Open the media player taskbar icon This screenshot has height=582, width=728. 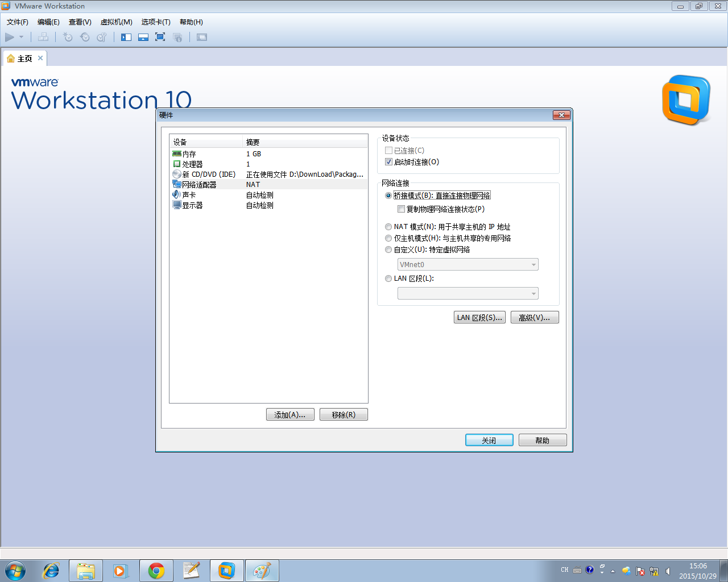pyautogui.click(x=121, y=571)
